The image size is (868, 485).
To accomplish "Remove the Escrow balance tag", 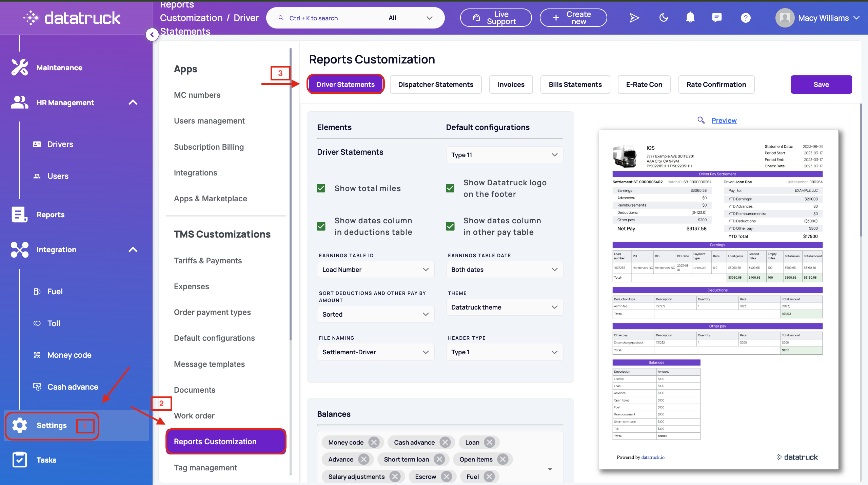I will pyautogui.click(x=447, y=477).
